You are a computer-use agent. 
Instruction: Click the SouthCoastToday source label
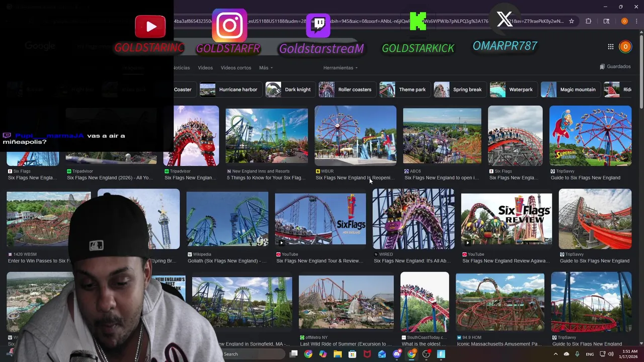pos(426,337)
